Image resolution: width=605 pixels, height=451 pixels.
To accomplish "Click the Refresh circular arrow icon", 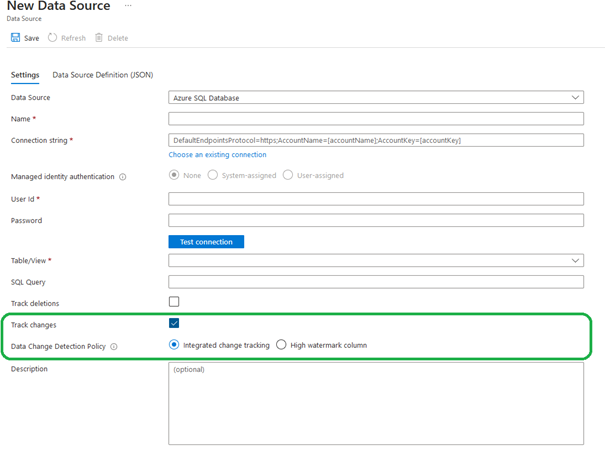I will click(53, 38).
